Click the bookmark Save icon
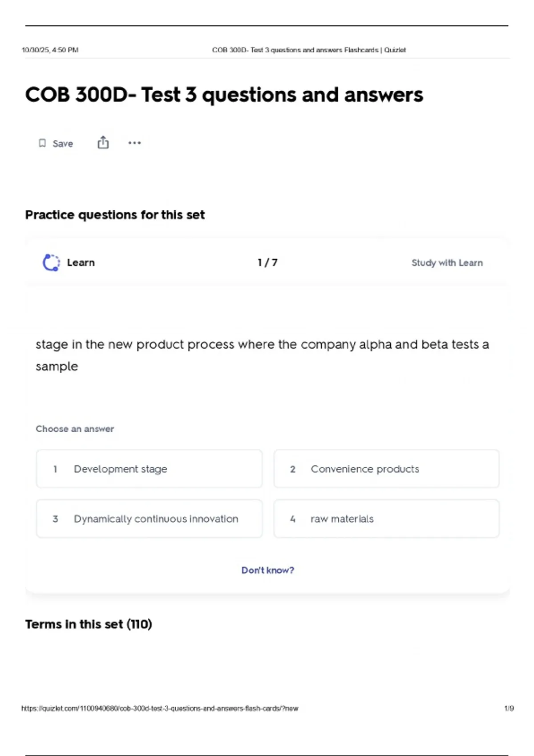The height and width of the screenshot is (756, 534). 42,143
